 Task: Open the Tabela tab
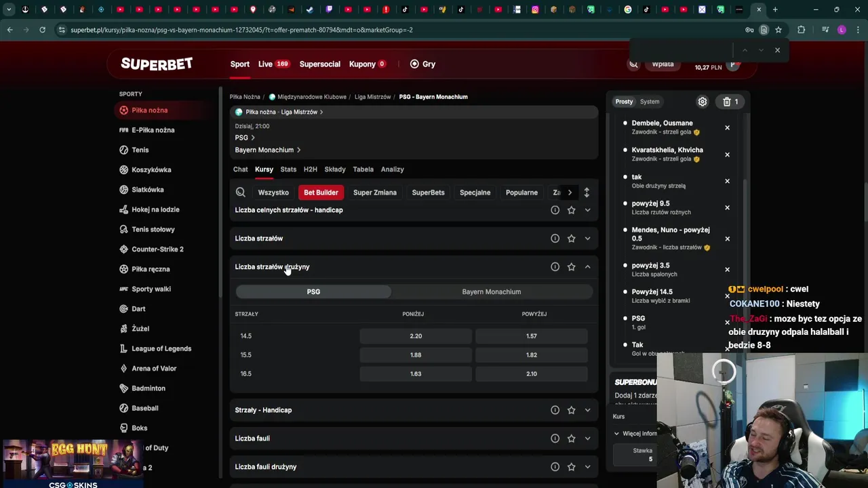click(x=363, y=169)
